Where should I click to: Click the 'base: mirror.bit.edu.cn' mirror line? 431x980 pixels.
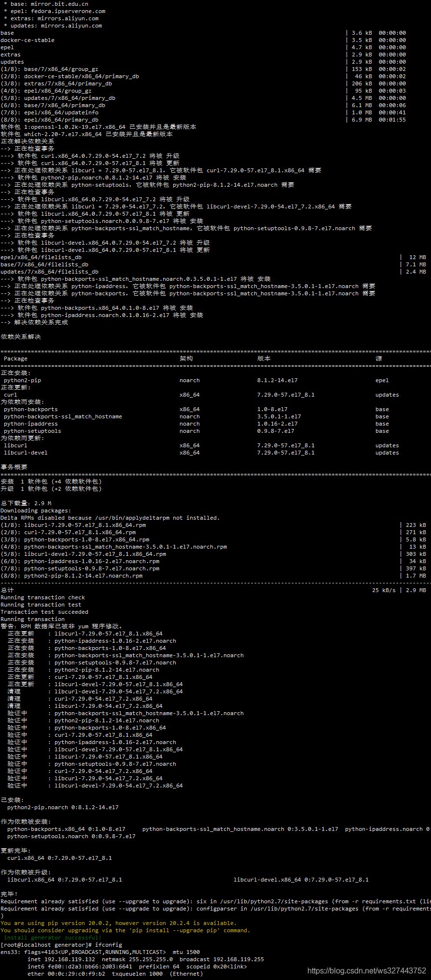click(x=46, y=4)
